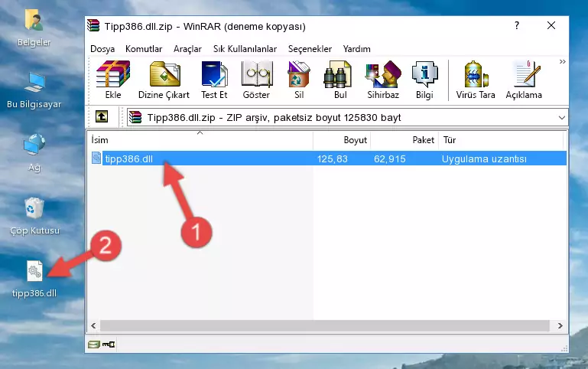The image size is (588, 369).
Task: Open the Yardım menu
Action: coord(356,49)
